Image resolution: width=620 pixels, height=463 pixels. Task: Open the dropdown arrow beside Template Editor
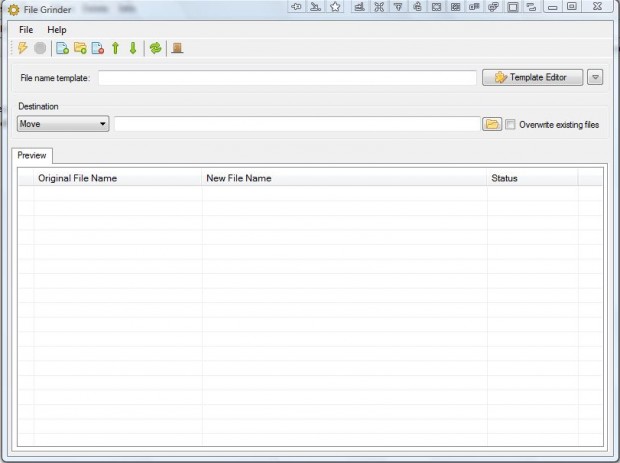[595, 77]
